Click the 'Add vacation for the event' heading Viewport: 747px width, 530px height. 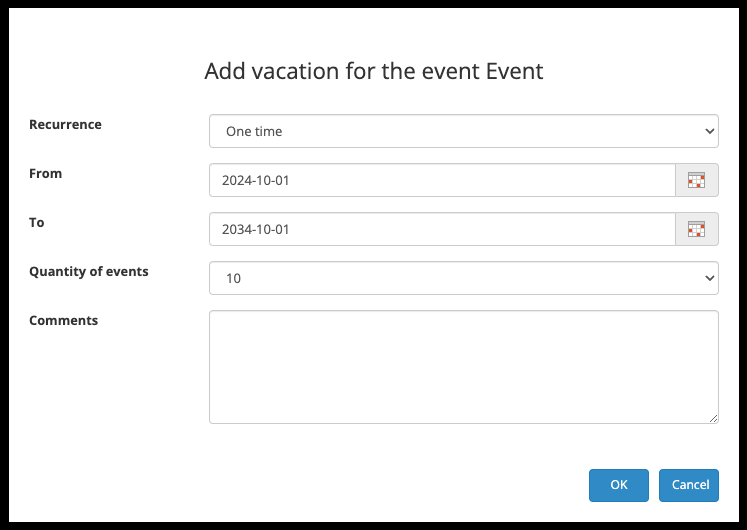pyautogui.click(x=373, y=71)
